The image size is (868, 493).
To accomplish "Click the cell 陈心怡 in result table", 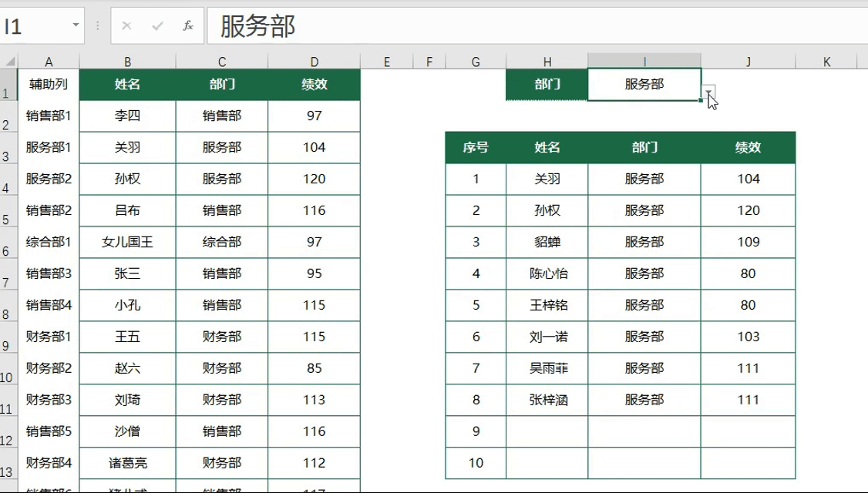I will tap(547, 273).
